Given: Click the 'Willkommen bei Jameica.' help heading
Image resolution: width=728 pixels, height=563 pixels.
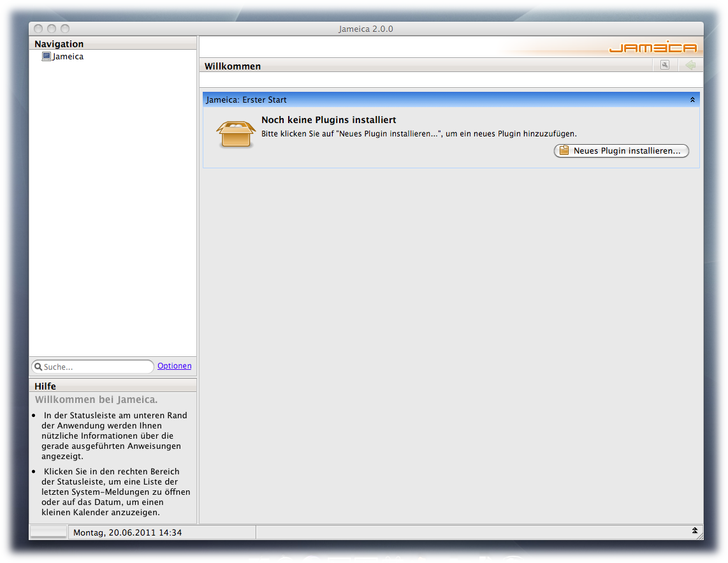Looking at the screenshot, I should point(96,400).
